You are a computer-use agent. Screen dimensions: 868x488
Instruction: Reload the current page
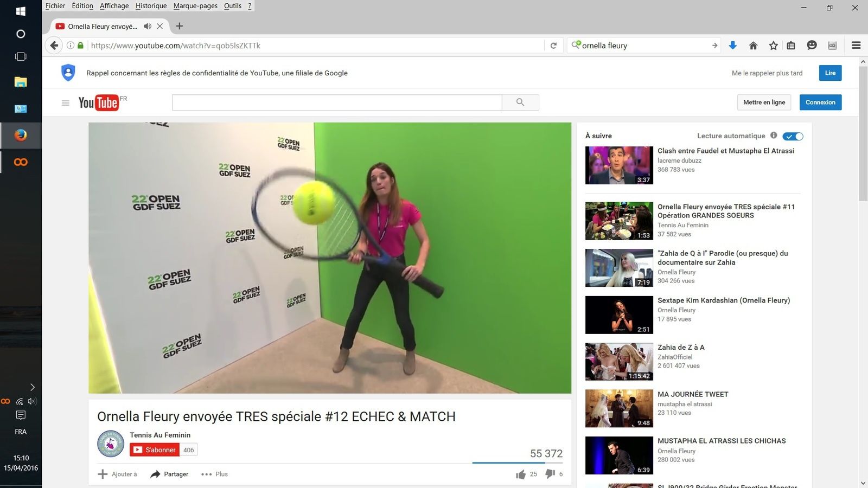point(553,46)
